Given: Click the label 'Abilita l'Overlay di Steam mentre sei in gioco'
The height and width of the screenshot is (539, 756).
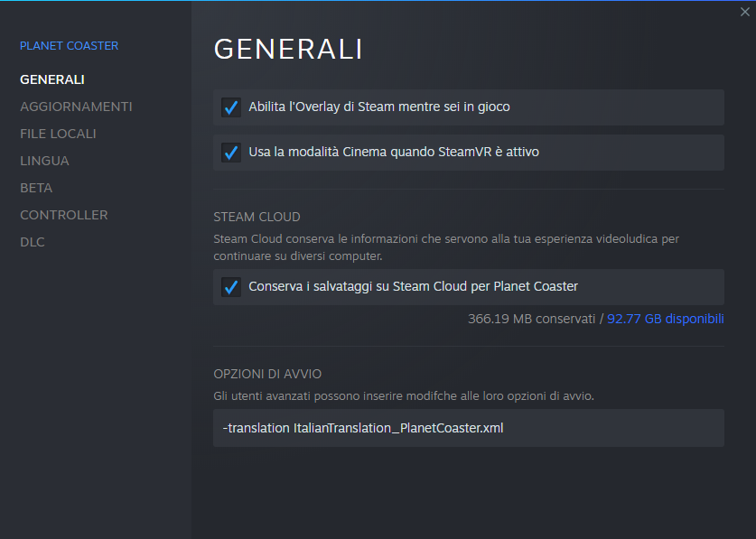Looking at the screenshot, I should click(379, 107).
